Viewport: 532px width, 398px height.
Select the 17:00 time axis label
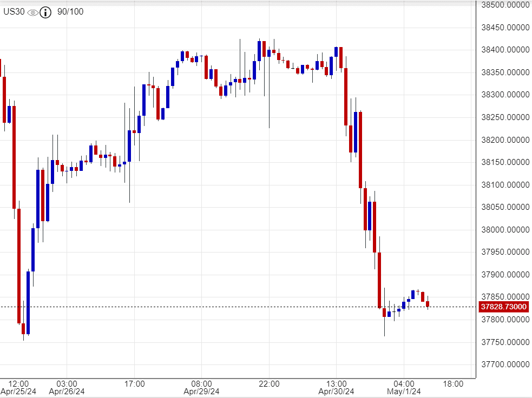134,384
